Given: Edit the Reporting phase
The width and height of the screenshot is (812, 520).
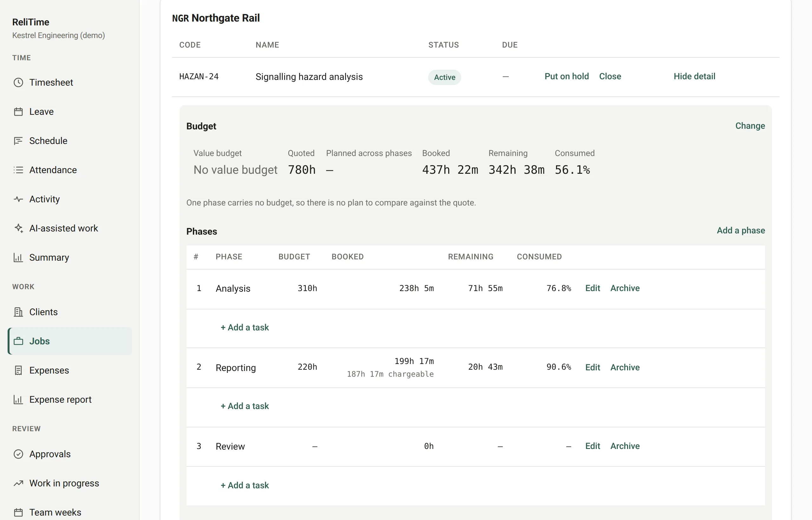Looking at the screenshot, I should (593, 367).
